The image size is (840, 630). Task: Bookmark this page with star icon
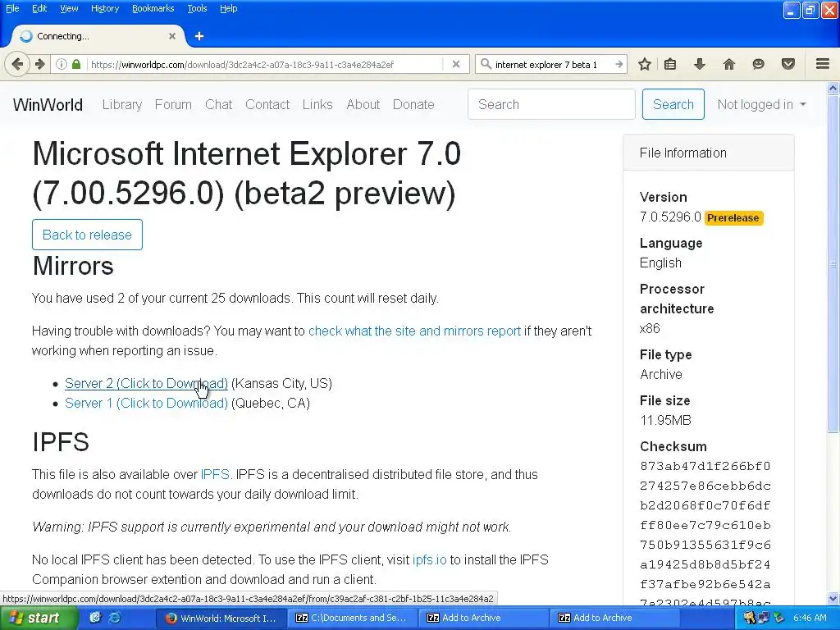click(645, 64)
